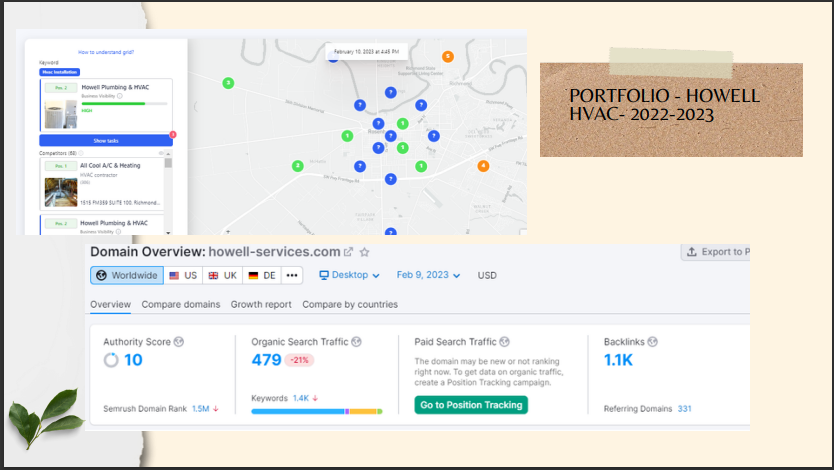Click the -21% traffic change badge
Viewport: 834px width, 470px height.
[x=299, y=360]
